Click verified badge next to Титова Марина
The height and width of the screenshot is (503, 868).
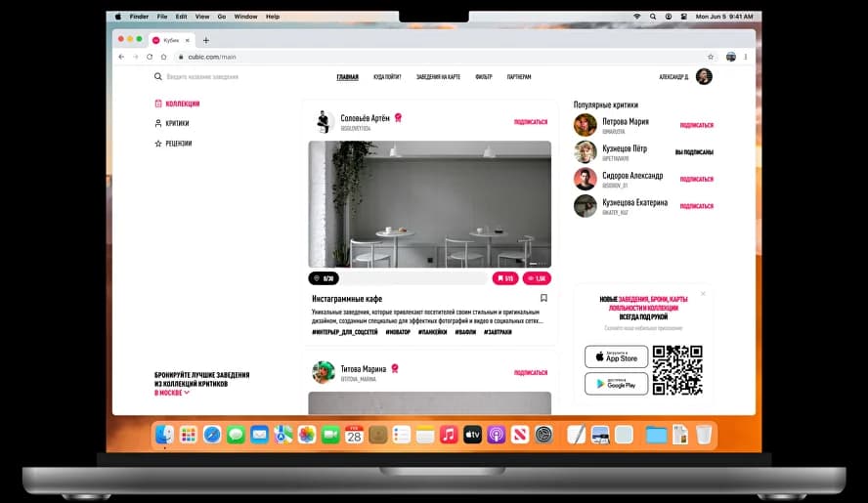coord(395,368)
